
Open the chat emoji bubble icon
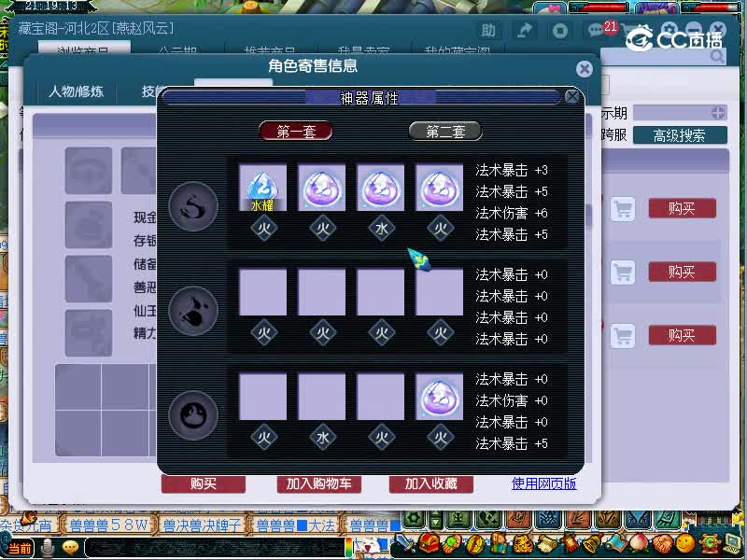coord(71,548)
